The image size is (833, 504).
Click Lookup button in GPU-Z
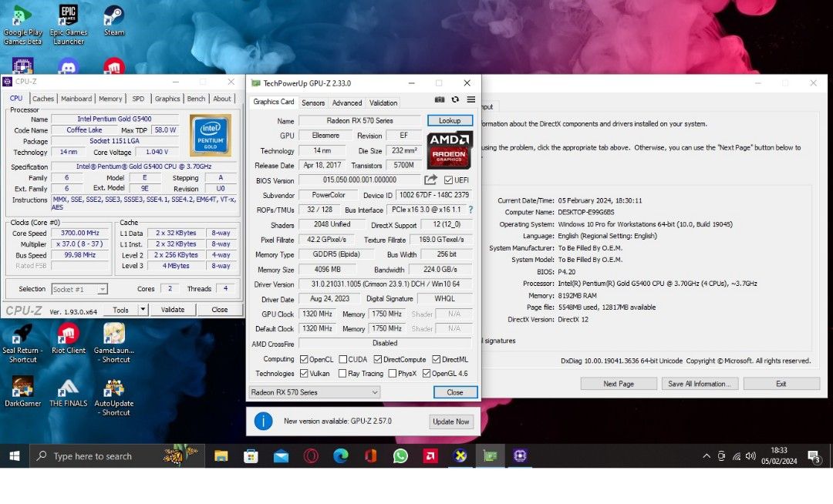[x=450, y=120]
